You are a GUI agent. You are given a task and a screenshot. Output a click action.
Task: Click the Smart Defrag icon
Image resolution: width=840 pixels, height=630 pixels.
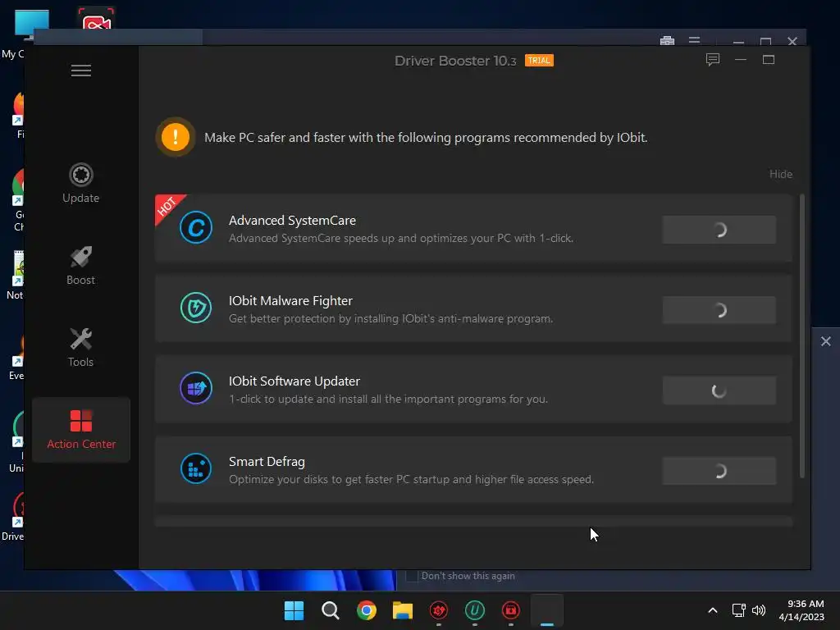click(196, 468)
